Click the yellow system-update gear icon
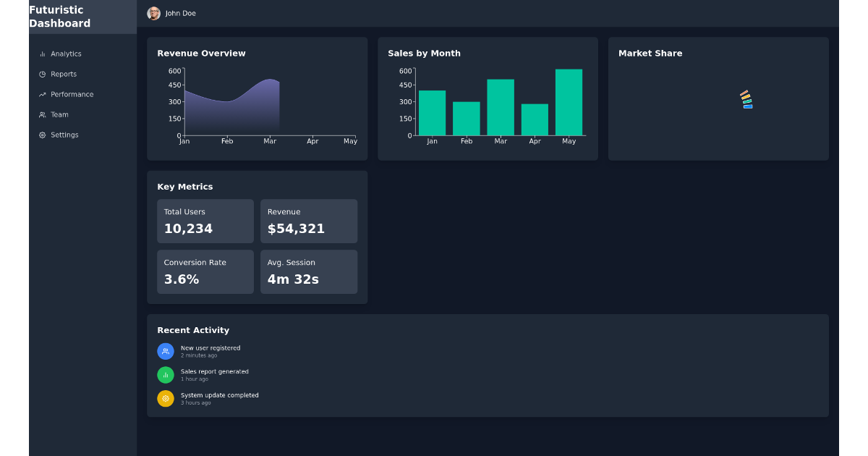 [165, 398]
